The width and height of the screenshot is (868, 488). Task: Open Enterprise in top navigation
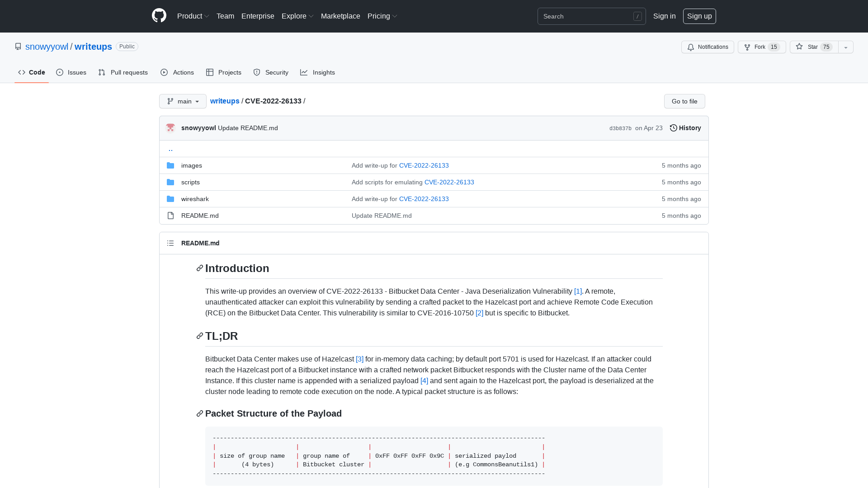click(x=258, y=16)
